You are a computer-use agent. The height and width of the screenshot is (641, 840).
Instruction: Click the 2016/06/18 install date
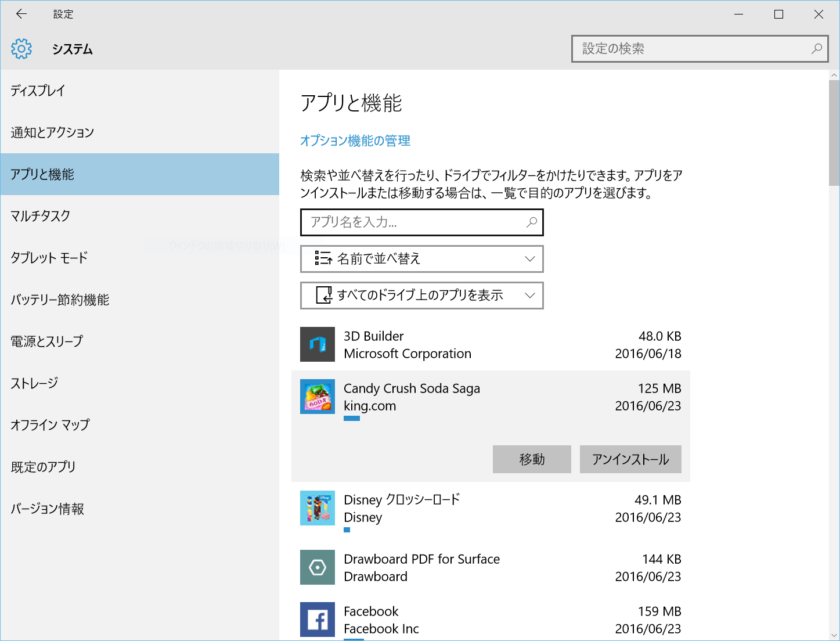point(648,354)
